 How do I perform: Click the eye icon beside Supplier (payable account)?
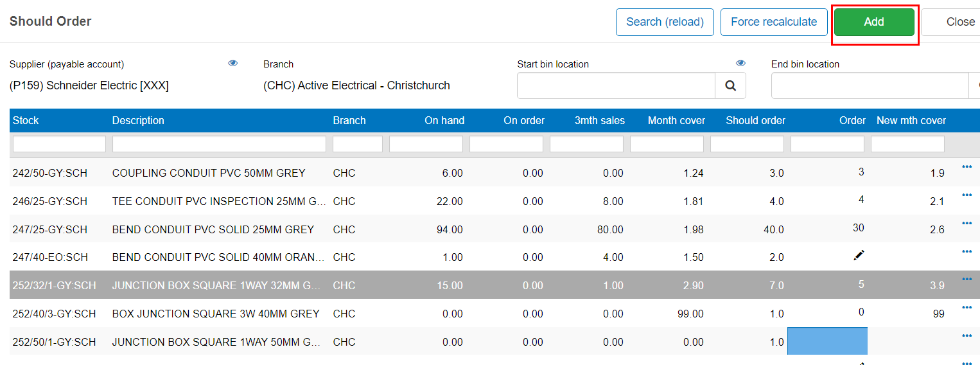click(x=233, y=64)
